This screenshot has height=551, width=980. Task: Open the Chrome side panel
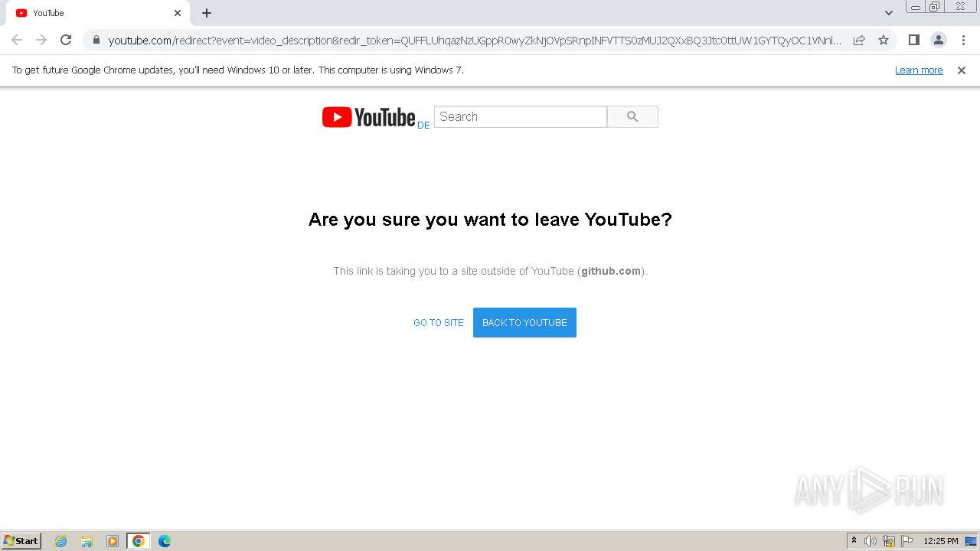click(913, 40)
